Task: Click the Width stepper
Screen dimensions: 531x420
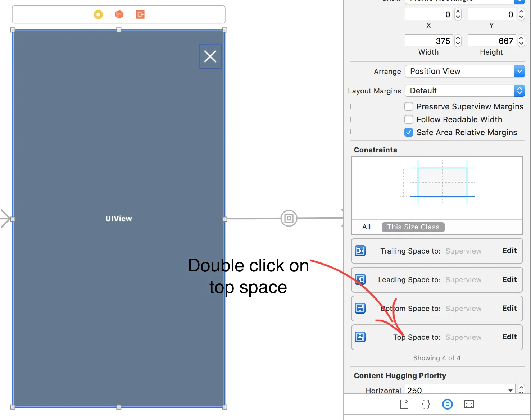Action: (458, 41)
